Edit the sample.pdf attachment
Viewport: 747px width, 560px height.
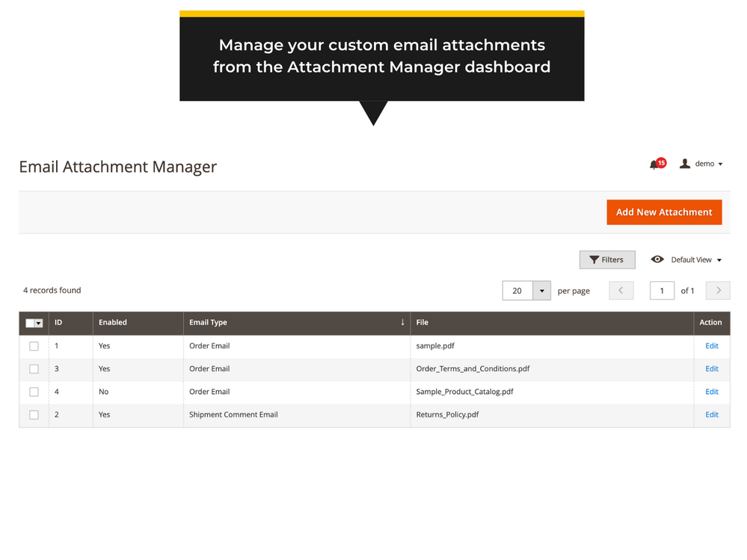point(711,346)
